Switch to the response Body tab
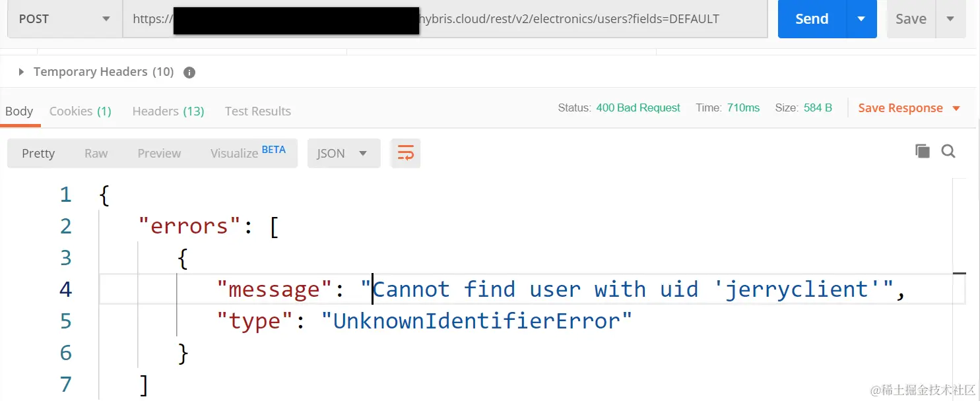980x401 pixels. (19, 111)
